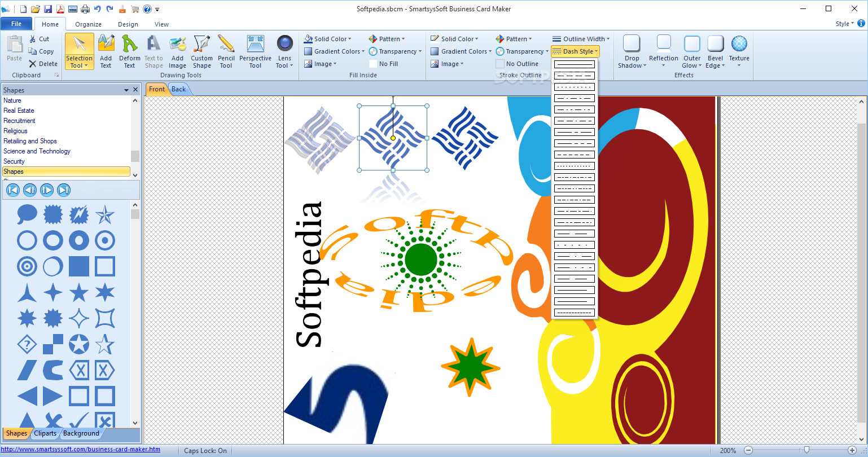The height and width of the screenshot is (457, 868).
Task: Expand the Clipboard group dialog launcher
Action: pos(56,75)
